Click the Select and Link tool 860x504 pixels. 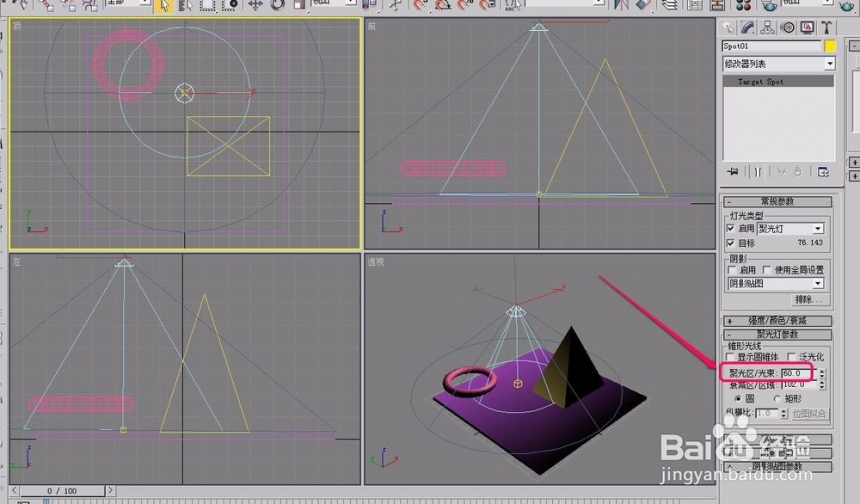point(45,5)
